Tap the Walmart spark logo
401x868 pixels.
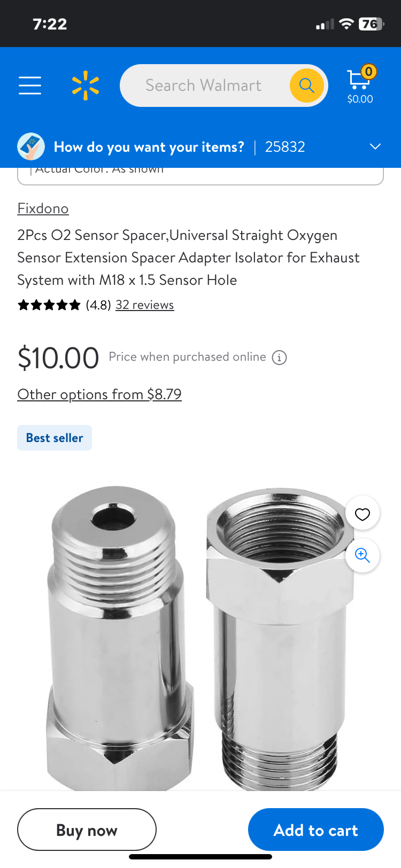pos(86,86)
